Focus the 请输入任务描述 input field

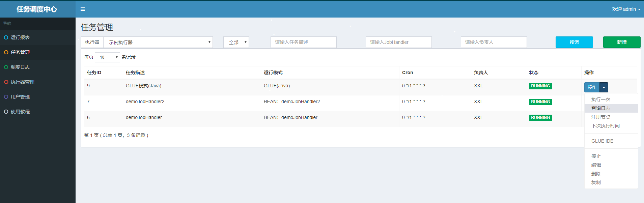pyautogui.click(x=304, y=42)
